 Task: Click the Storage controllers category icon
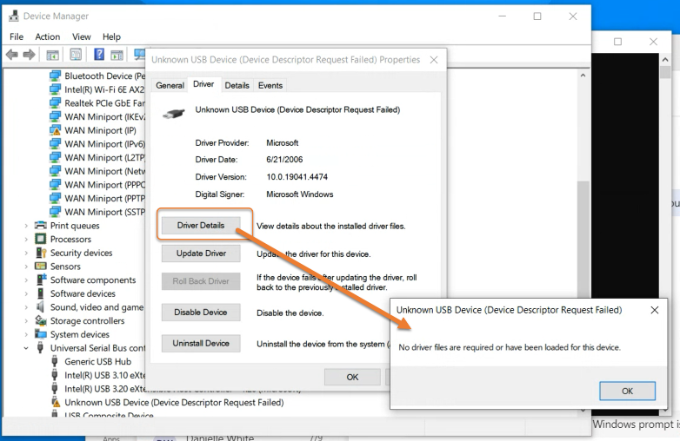42,320
